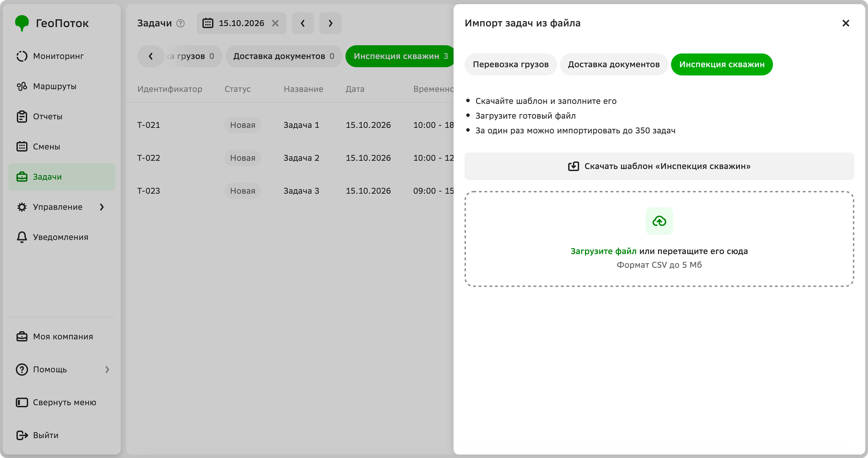Click Новая status badge of T-023
The image size is (868, 458).
(x=243, y=191)
